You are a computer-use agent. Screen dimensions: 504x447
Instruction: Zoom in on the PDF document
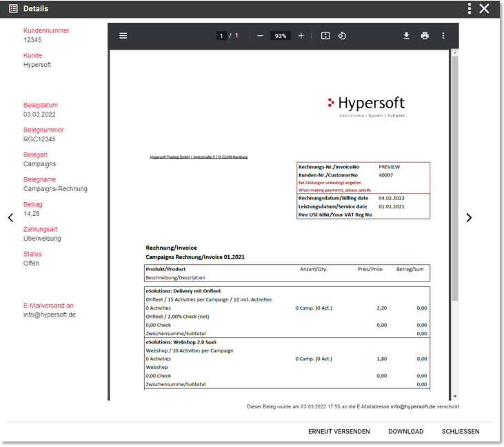coord(301,36)
